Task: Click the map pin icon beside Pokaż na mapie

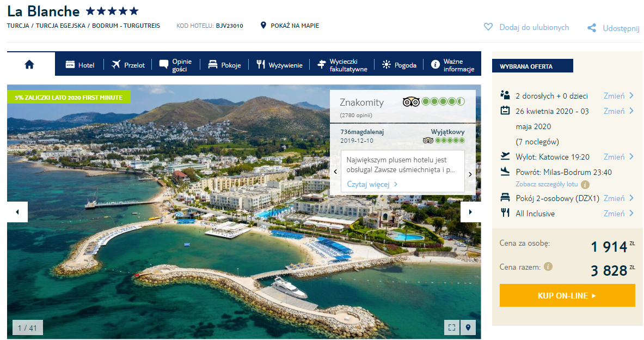Action: (263, 26)
